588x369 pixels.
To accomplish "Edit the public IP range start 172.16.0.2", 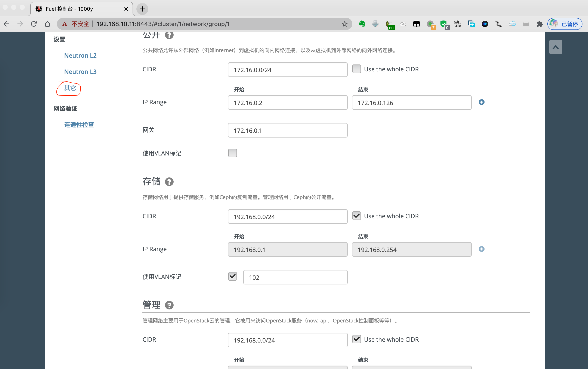I will pos(288,103).
